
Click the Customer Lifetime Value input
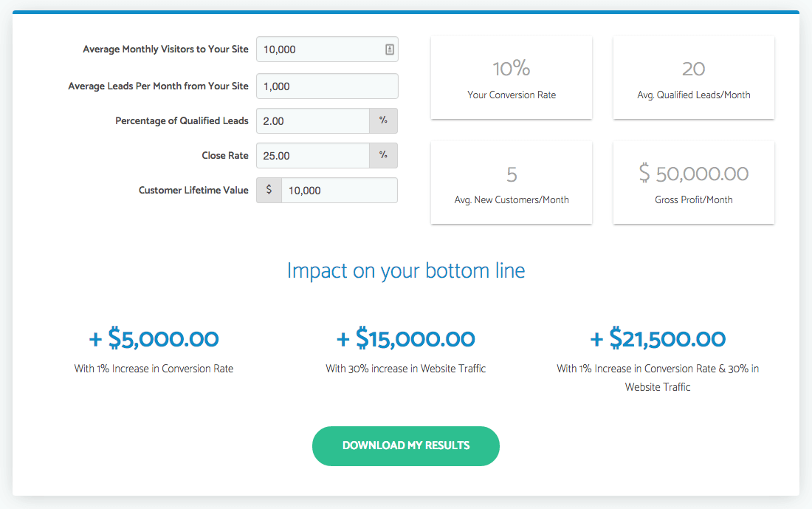click(340, 190)
